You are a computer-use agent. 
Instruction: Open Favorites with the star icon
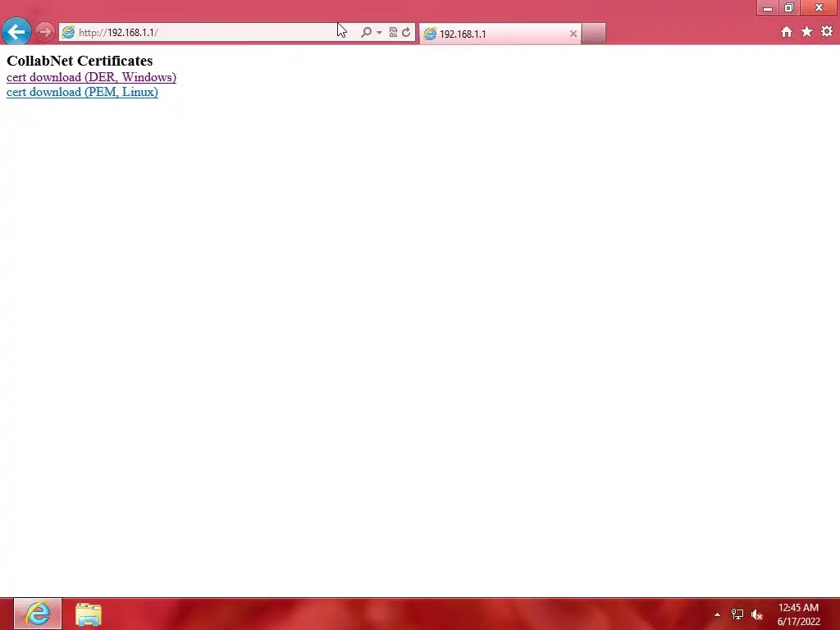tap(807, 32)
